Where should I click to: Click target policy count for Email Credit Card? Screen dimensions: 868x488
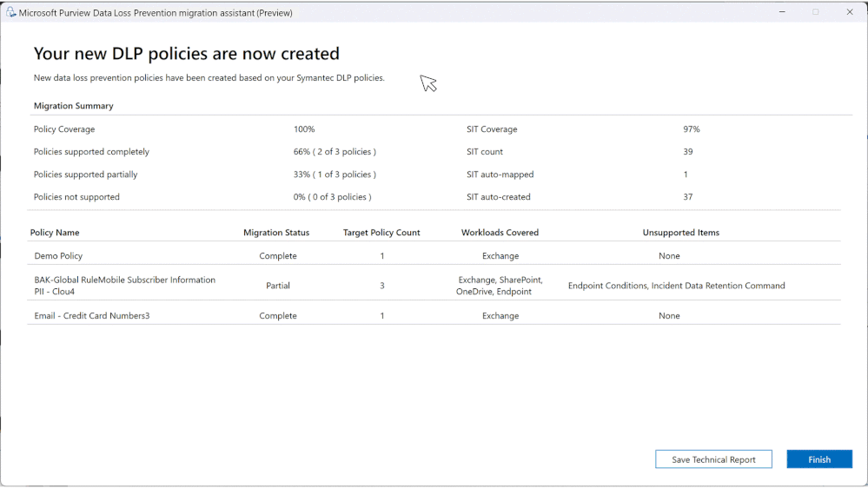pyautogui.click(x=382, y=315)
